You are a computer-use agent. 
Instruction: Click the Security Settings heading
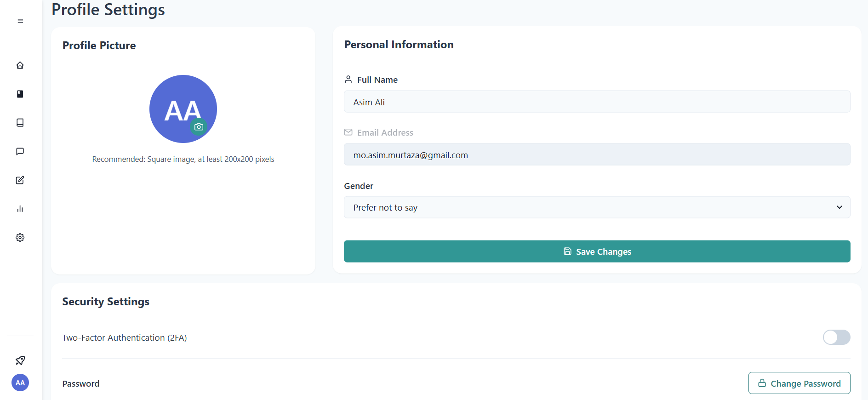[x=106, y=302]
